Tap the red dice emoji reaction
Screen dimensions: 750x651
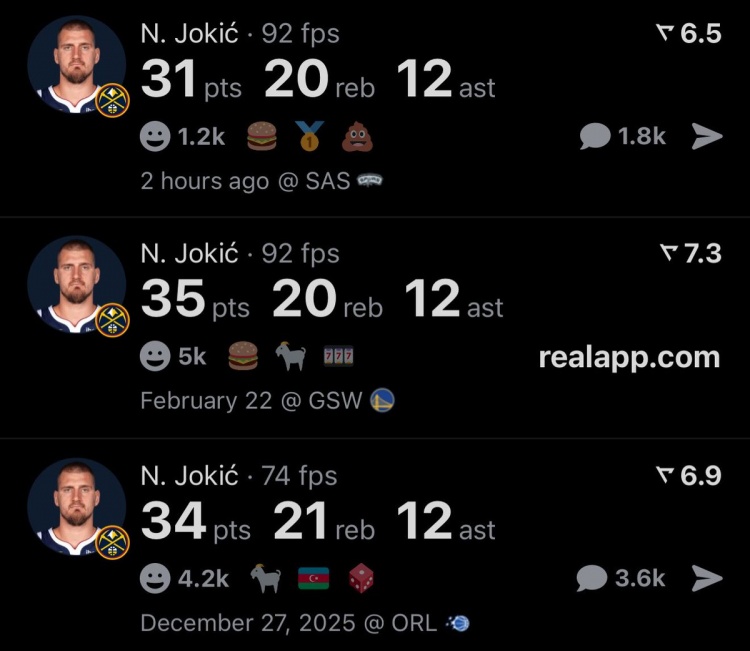point(361,578)
